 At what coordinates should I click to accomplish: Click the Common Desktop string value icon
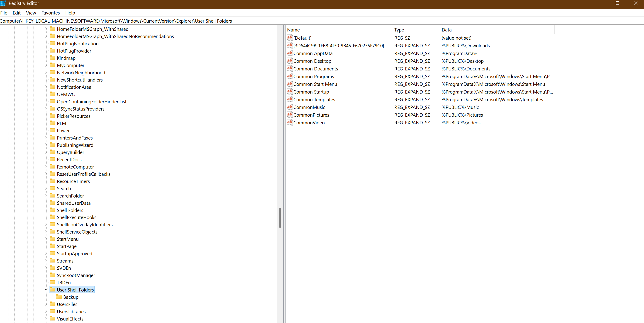point(290,61)
